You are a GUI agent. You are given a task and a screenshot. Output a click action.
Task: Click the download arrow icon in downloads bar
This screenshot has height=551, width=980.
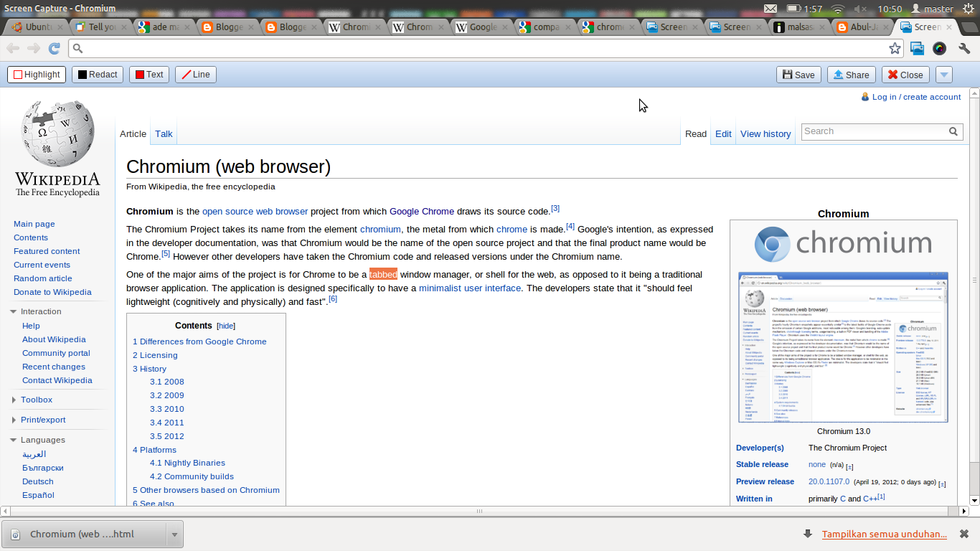click(808, 534)
